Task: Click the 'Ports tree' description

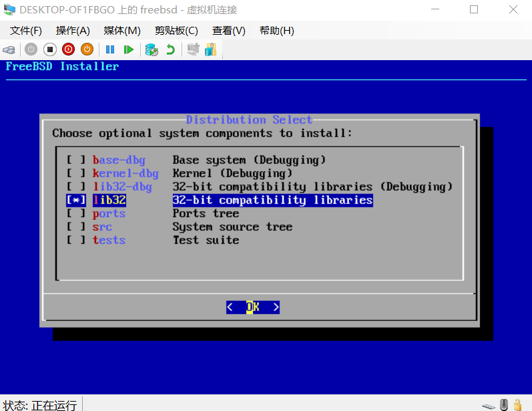Action: (206, 213)
